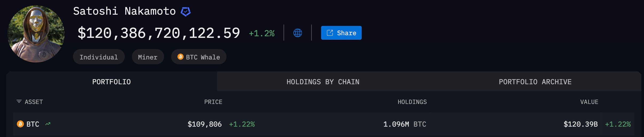644x137 pixels.
Task: Click the 1.096M BTC holdings value
Action: 405,124
